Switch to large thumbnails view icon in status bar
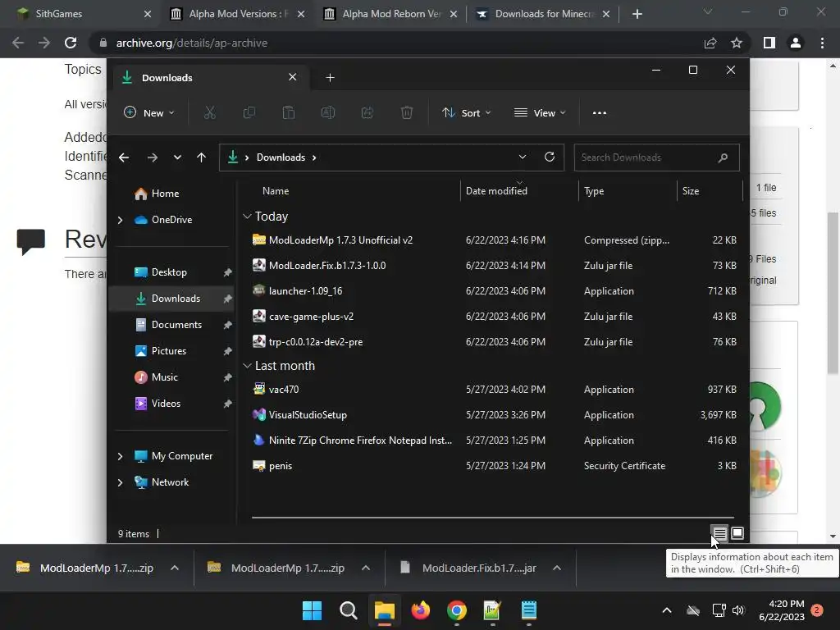 coord(737,533)
